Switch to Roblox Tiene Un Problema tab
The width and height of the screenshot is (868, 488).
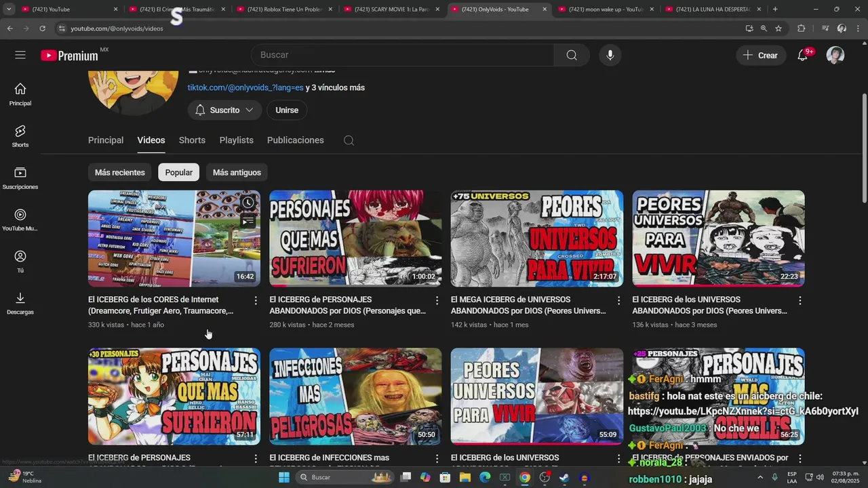tap(284, 9)
